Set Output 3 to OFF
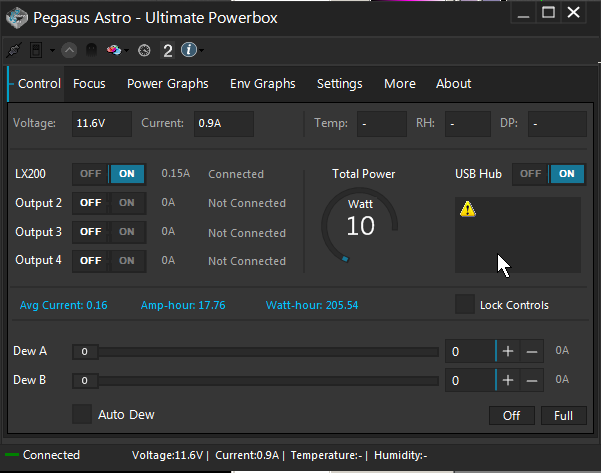Image resolution: width=601 pixels, height=473 pixels. point(91,232)
